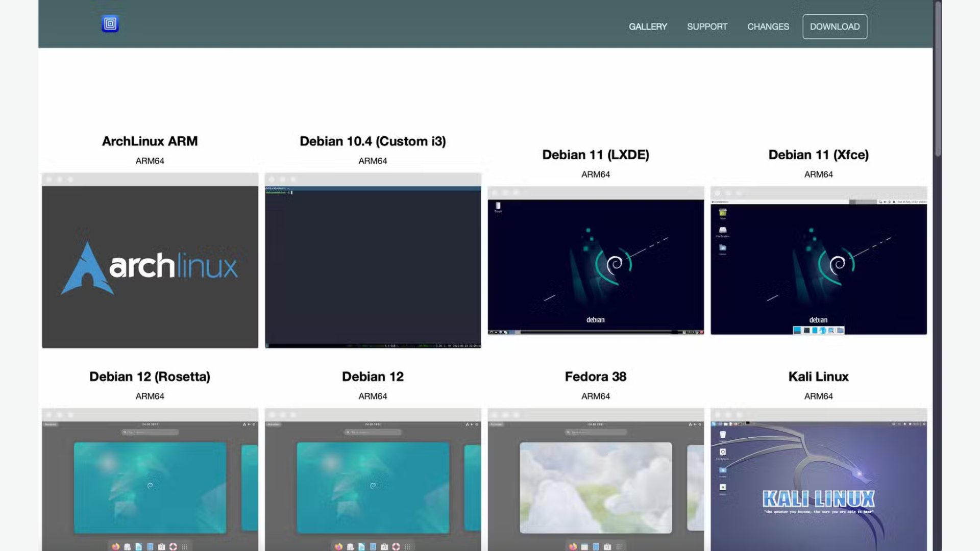Open the Gallery navigation link
Screen dimensions: 980x551
pos(648,27)
